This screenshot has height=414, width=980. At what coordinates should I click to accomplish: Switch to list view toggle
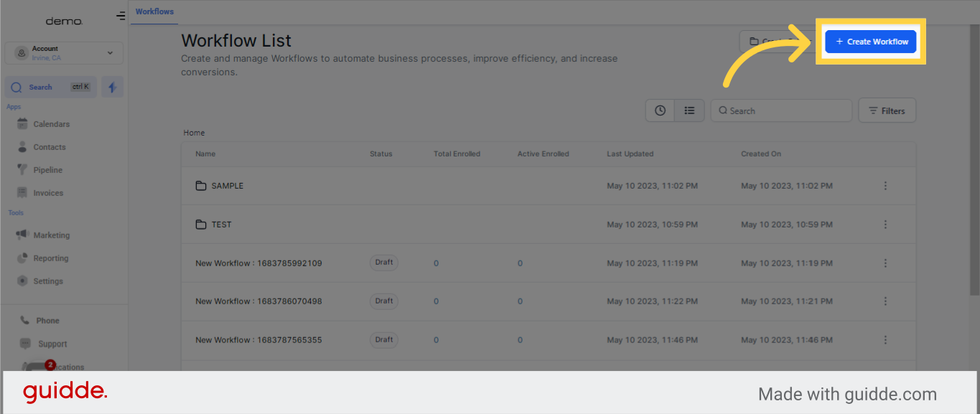click(689, 110)
